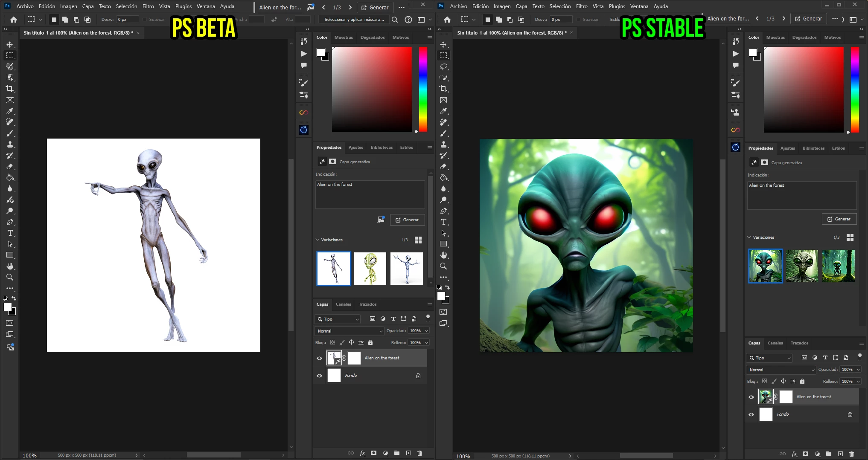The width and height of the screenshot is (868, 460).
Task: Hide the 'Alien on the forest' layer in PS Stable
Action: (751, 397)
